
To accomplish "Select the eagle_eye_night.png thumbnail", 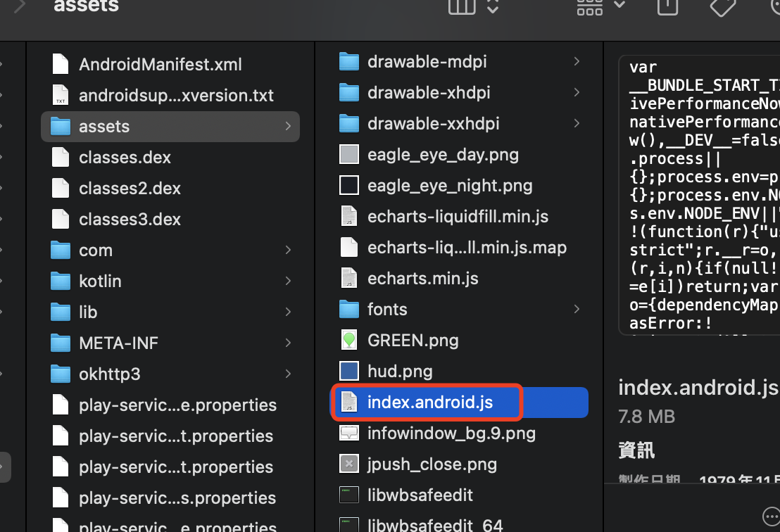I will tap(349, 186).
